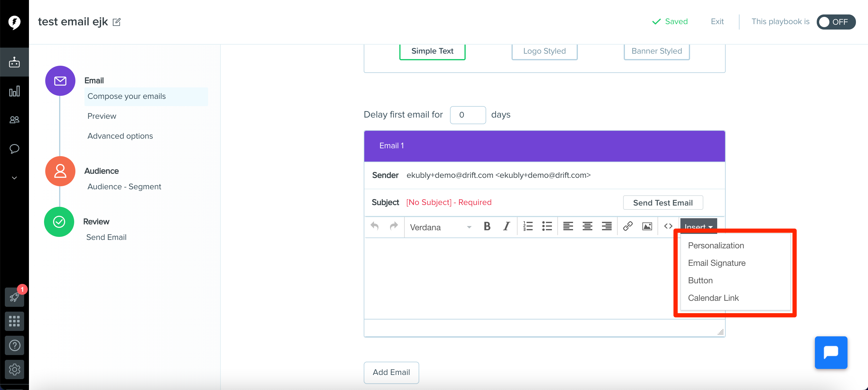
Task: Open the rocket icon with notification badge
Action: pos(14,297)
